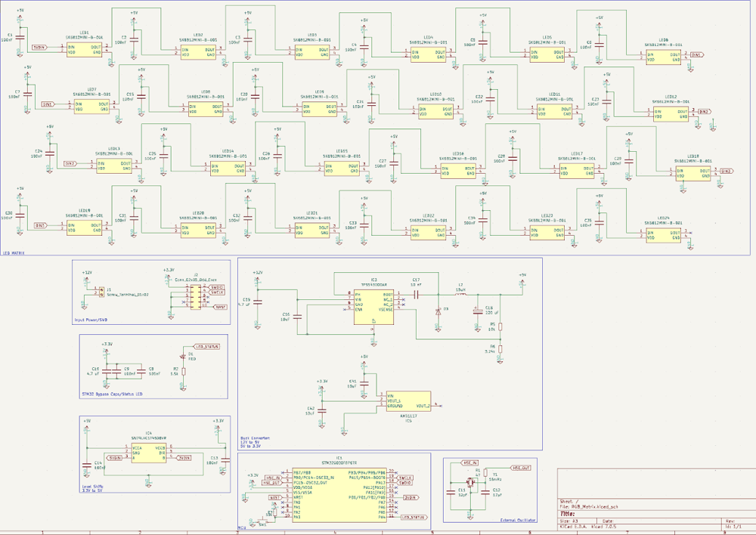Click the J1 screw terminal symbol
Image resolution: width=756 pixels, height=535 pixels.
click(x=101, y=291)
